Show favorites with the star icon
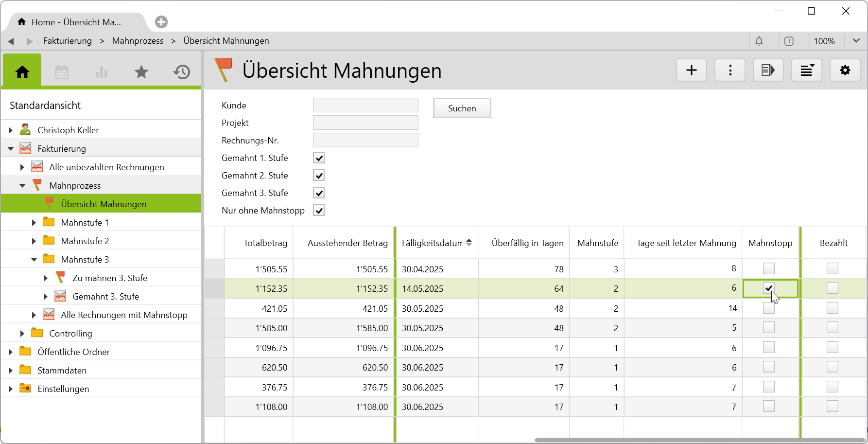 click(x=141, y=72)
